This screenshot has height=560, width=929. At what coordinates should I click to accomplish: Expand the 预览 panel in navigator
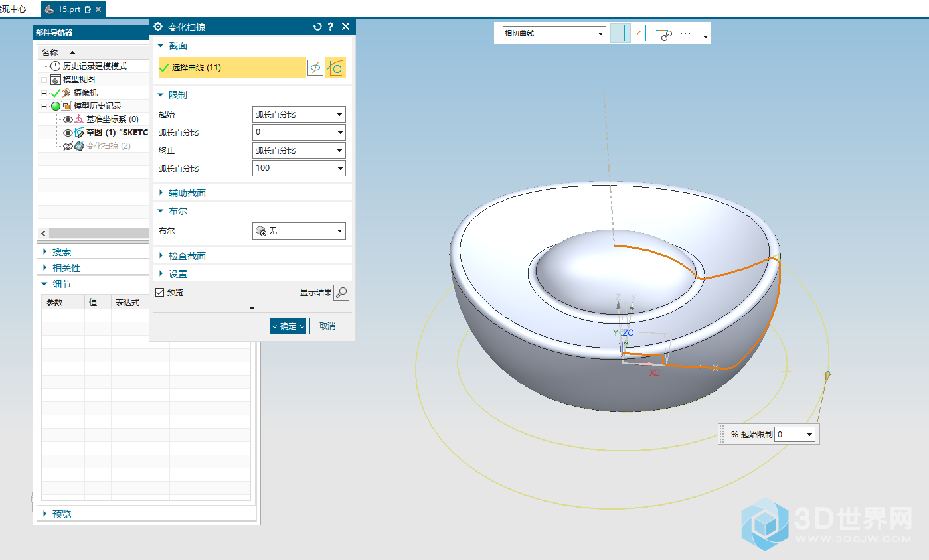tap(45, 514)
